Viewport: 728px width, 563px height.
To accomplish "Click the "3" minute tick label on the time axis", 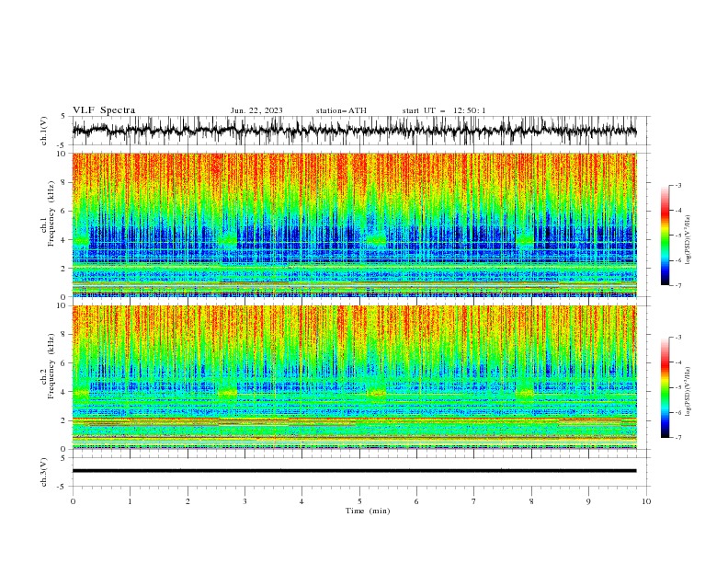I will [x=245, y=501].
